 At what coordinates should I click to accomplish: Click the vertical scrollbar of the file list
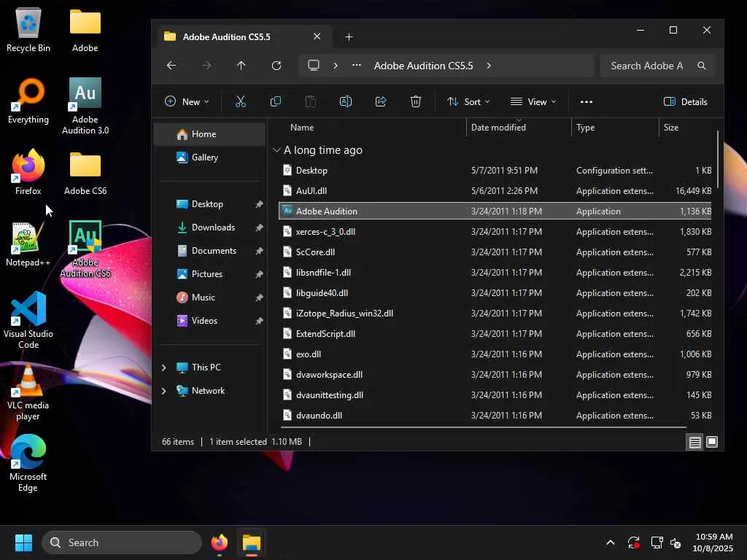pos(718,160)
